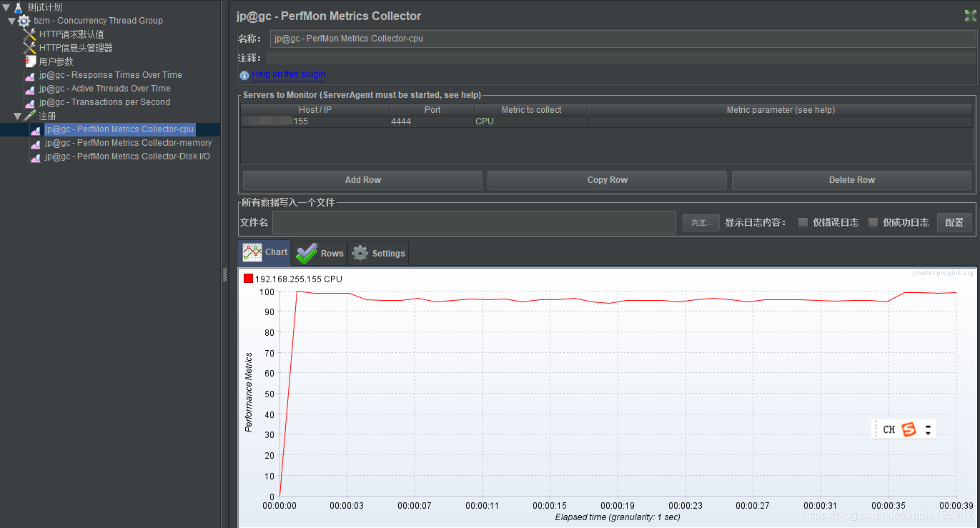Enable the 仅错误日志 checkbox
This screenshot has height=528, width=980.
(x=803, y=222)
